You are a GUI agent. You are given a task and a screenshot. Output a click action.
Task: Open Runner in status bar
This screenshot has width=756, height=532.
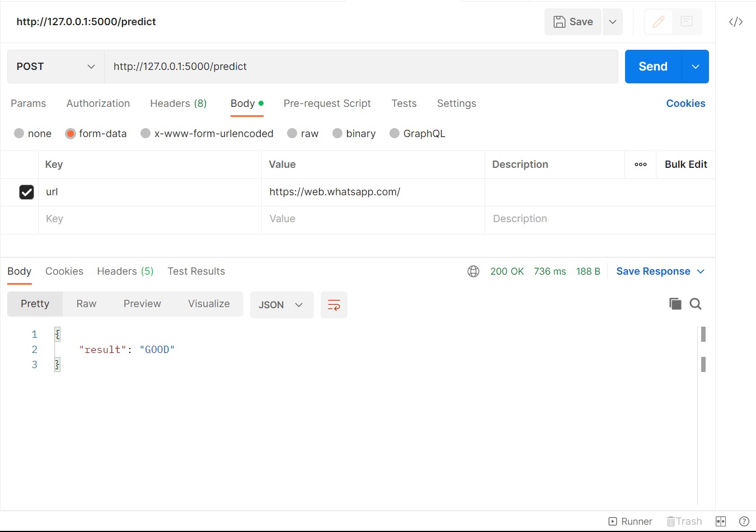[x=630, y=521]
